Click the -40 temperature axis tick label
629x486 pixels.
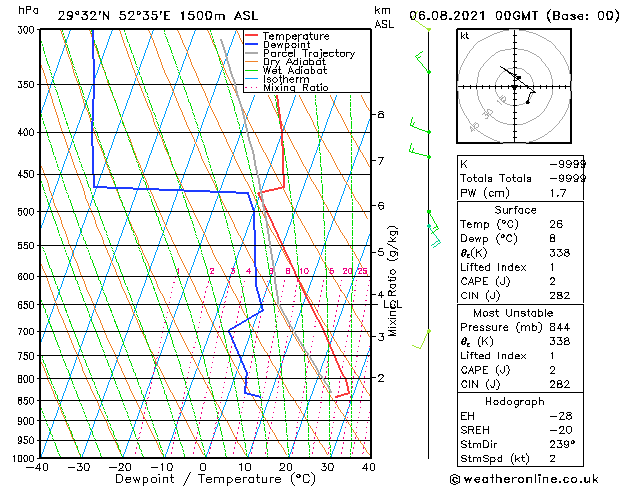(x=37, y=467)
